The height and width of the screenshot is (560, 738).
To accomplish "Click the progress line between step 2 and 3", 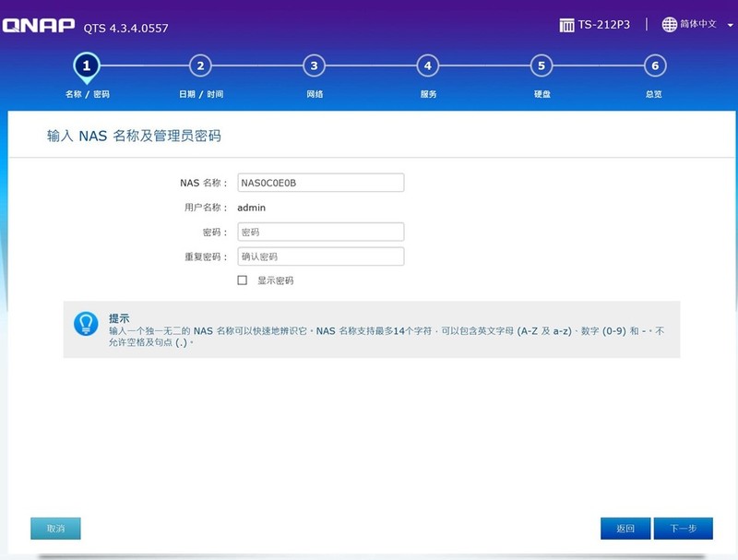I will (x=256, y=66).
